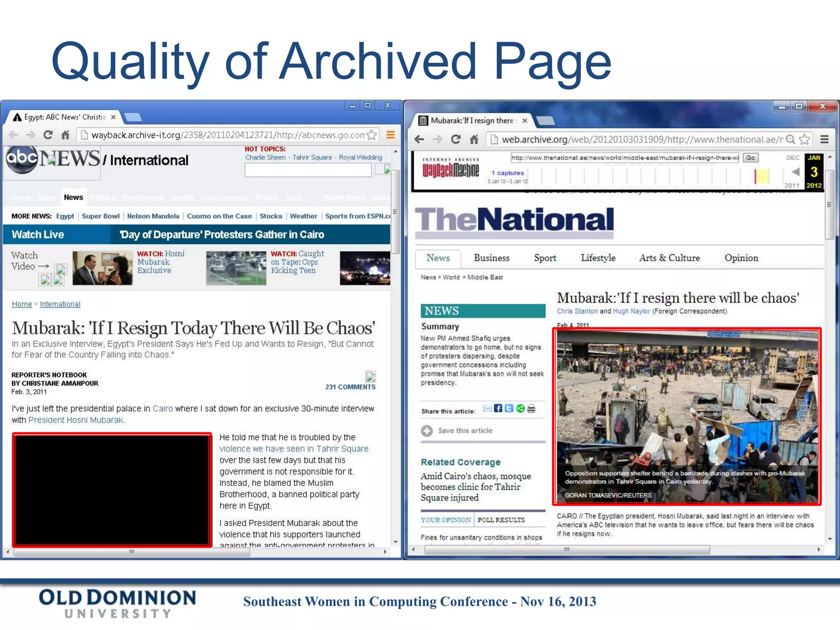Open the Cops Kicking Teen video thumbnail
840x630 pixels.
(236, 268)
